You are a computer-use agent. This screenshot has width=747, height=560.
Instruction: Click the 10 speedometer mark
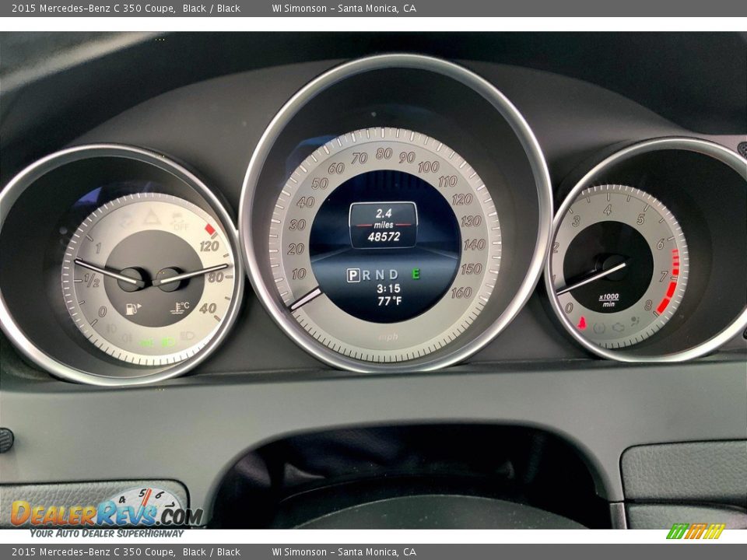pos(298,274)
